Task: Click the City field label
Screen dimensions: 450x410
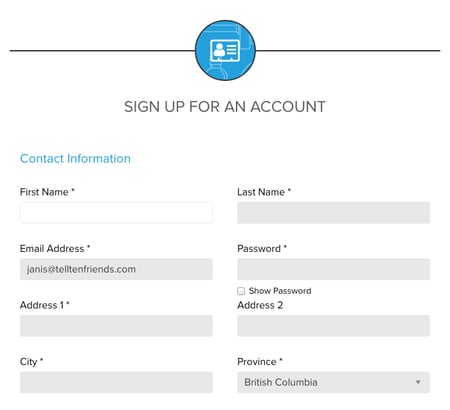Action: [x=31, y=362]
